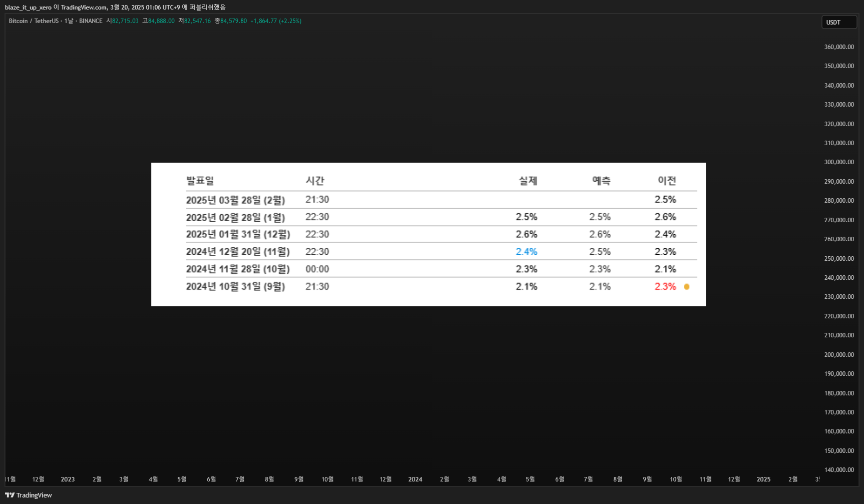Click the 예측 column header
864x504 pixels.
click(x=601, y=181)
